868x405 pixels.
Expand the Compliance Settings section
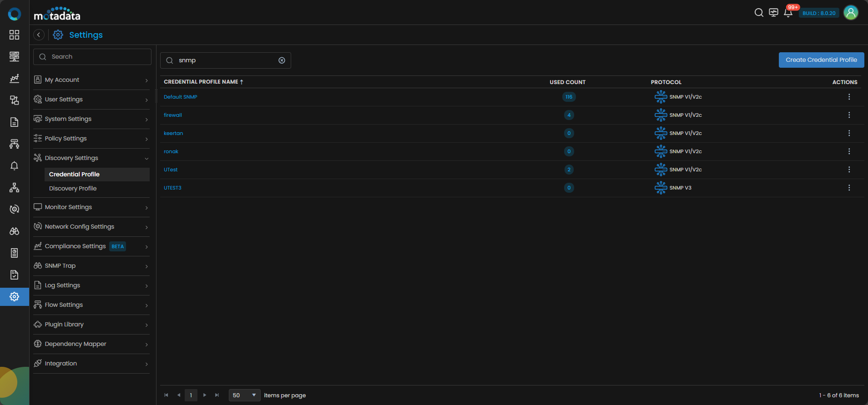[x=91, y=246]
